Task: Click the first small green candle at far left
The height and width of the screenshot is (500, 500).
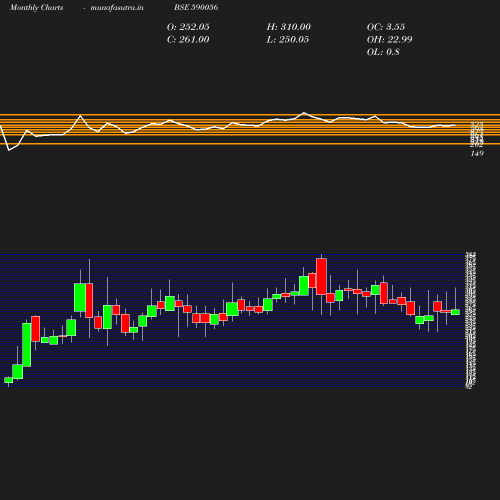Action: pyautogui.click(x=8, y=380)
